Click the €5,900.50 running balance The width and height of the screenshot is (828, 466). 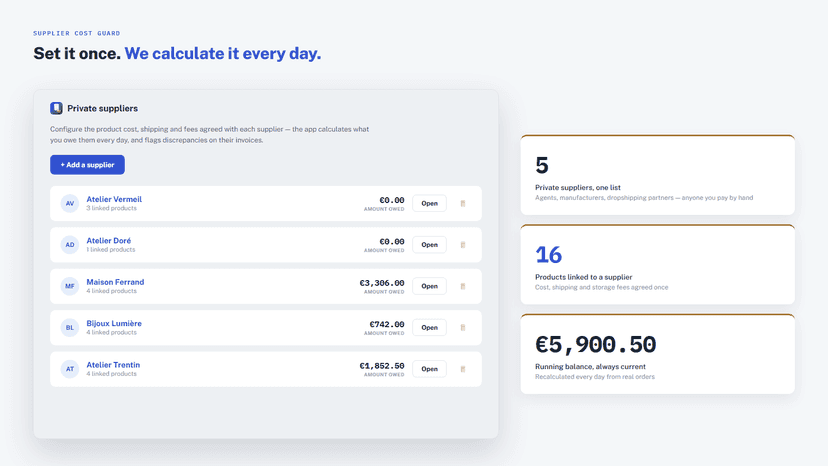coord(596,345)
